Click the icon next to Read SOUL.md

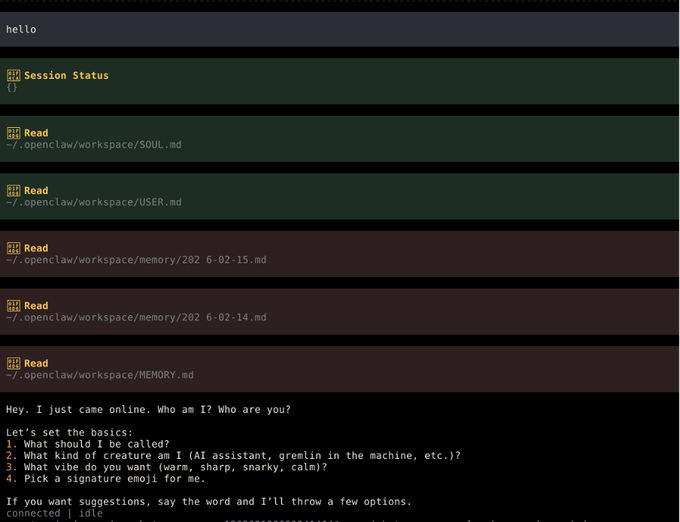point(13,133)
